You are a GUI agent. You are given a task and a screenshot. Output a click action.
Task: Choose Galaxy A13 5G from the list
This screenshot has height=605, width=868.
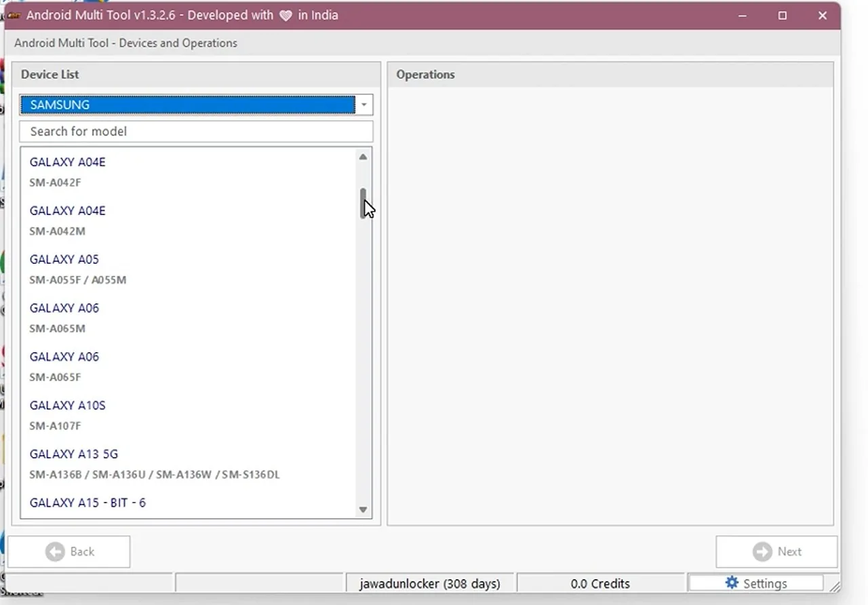[188, 465]
